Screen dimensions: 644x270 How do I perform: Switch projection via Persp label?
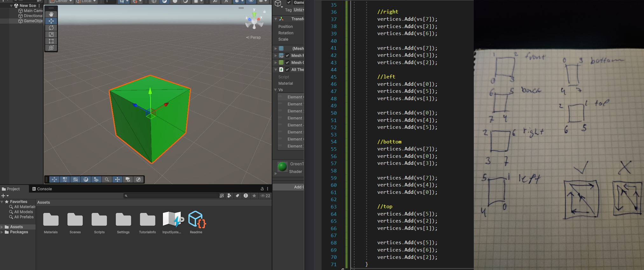coord(253,37)
